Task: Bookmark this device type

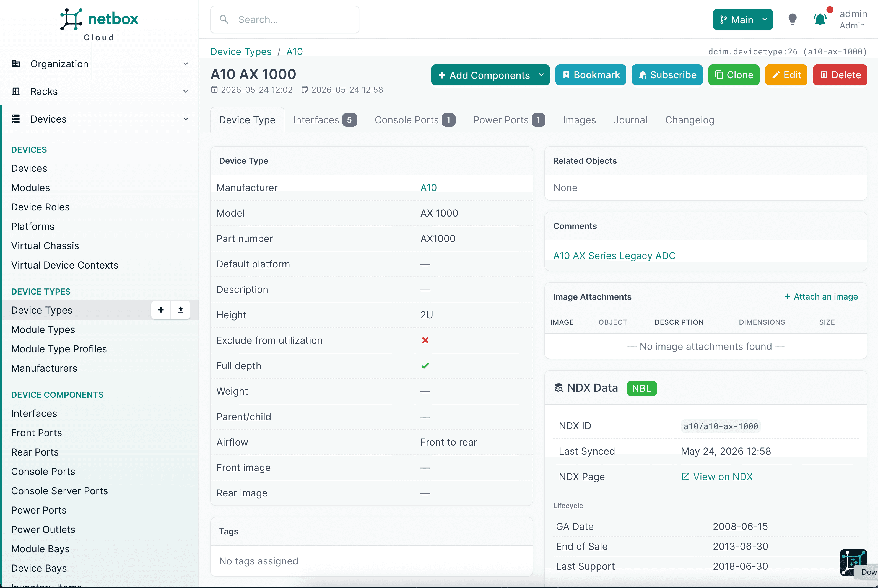Action: (591, 75)
